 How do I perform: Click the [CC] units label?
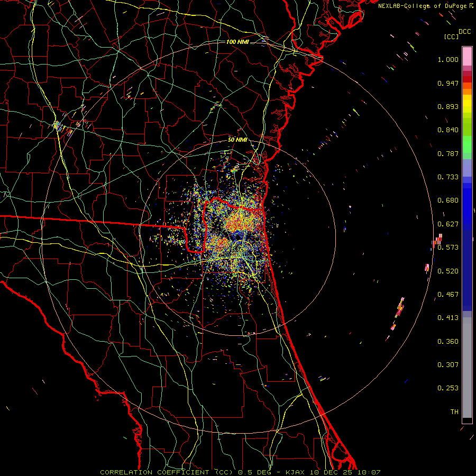pyautogui.click(x=451, y=36)
